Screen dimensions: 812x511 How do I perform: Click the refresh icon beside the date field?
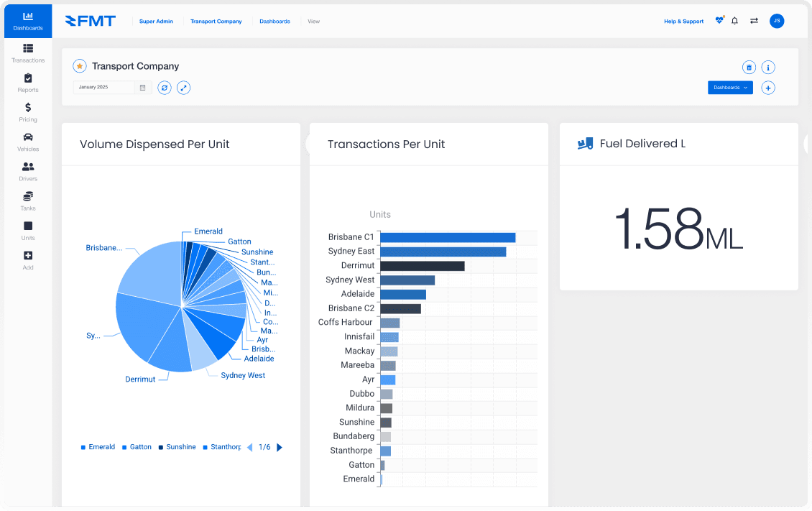click(164, 88)
